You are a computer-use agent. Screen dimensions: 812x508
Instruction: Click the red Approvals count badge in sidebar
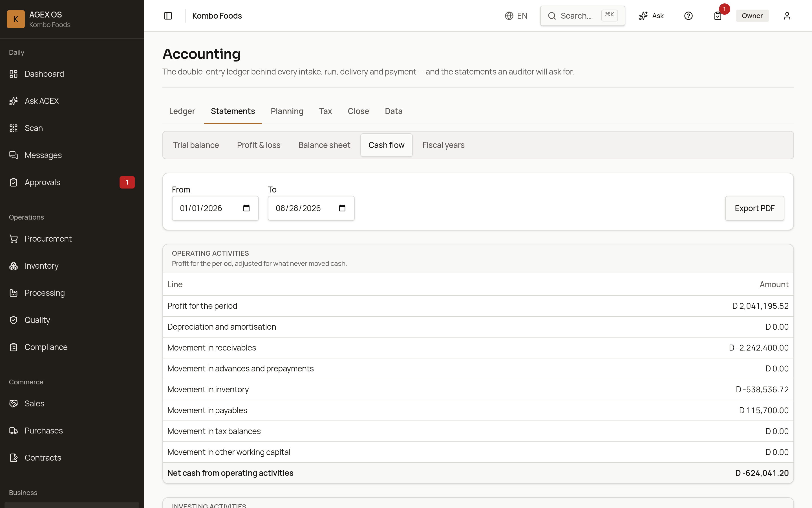click(x=127, y=182)
